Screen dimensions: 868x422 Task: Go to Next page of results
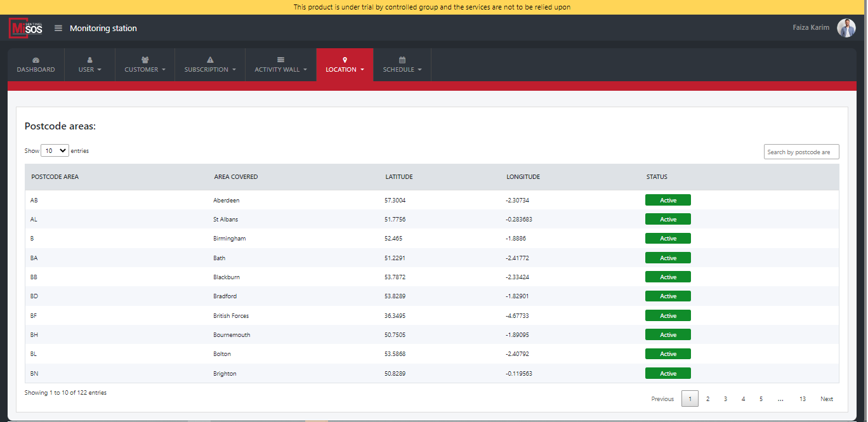point(826,399)
